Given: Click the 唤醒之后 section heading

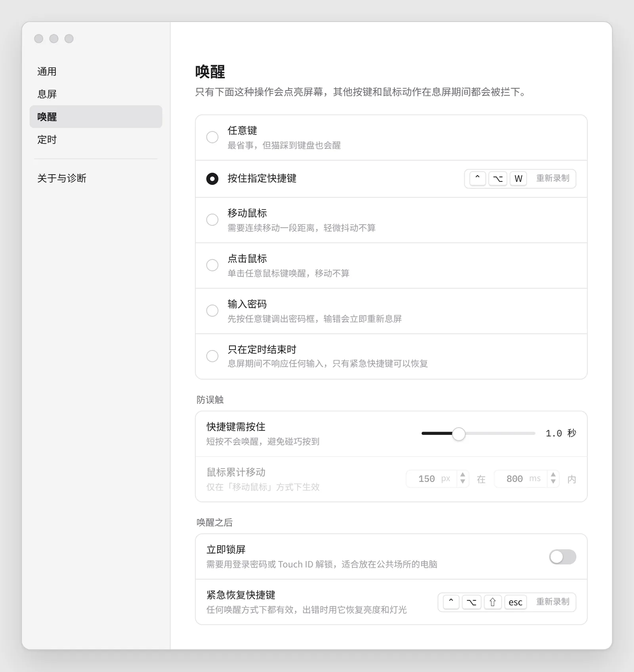Looking at the screenshot, I should point(214,523).
